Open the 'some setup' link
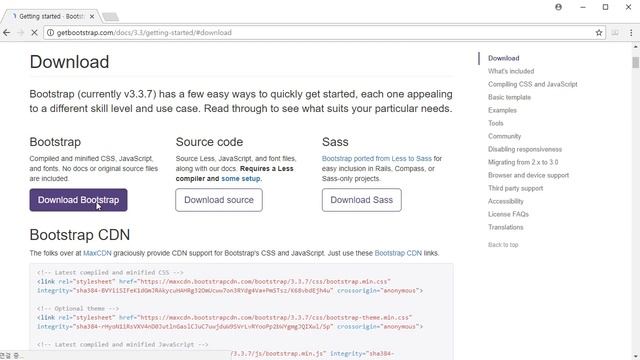 (240, 178)
